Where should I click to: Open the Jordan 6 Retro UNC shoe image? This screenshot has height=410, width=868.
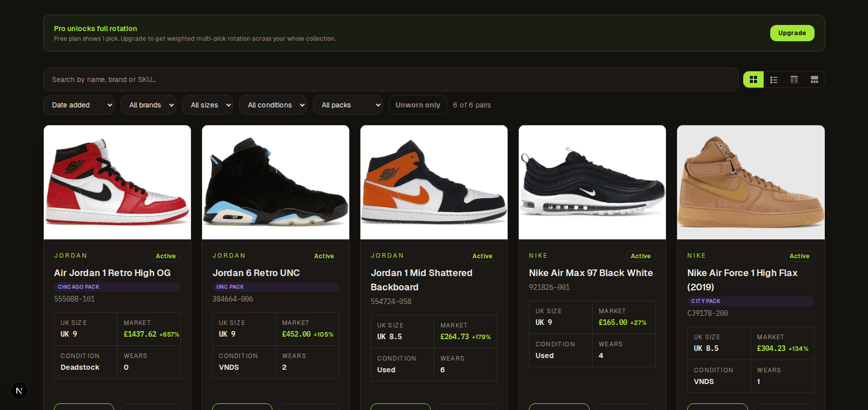276,182
